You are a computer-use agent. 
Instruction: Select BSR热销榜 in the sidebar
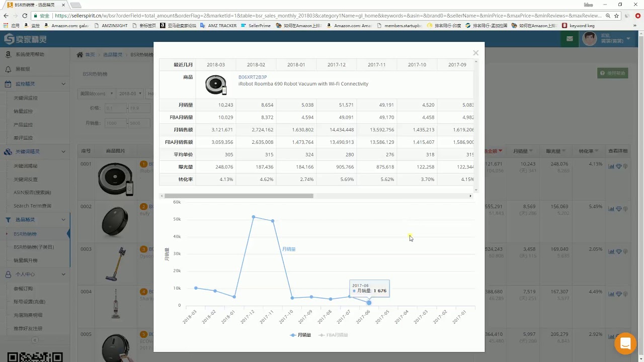tap(25, 234)
